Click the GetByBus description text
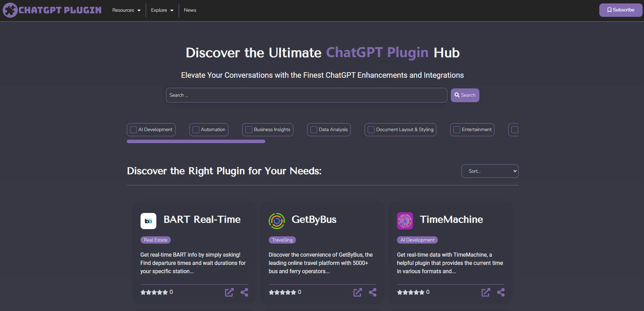 point(321,263)
